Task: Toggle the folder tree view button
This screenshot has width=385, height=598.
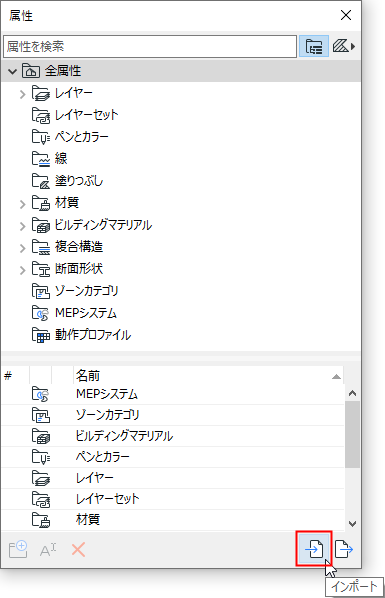Action: (x=314, y=47)
